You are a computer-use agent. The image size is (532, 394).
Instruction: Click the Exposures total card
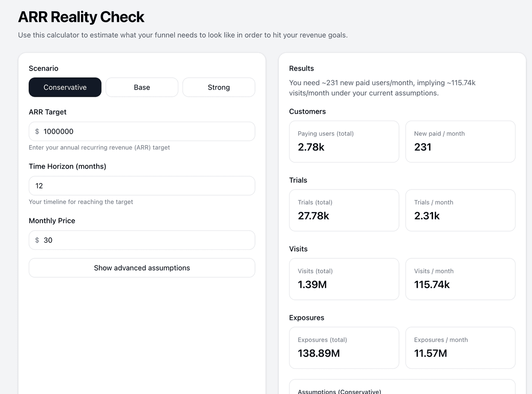(344, 348)
